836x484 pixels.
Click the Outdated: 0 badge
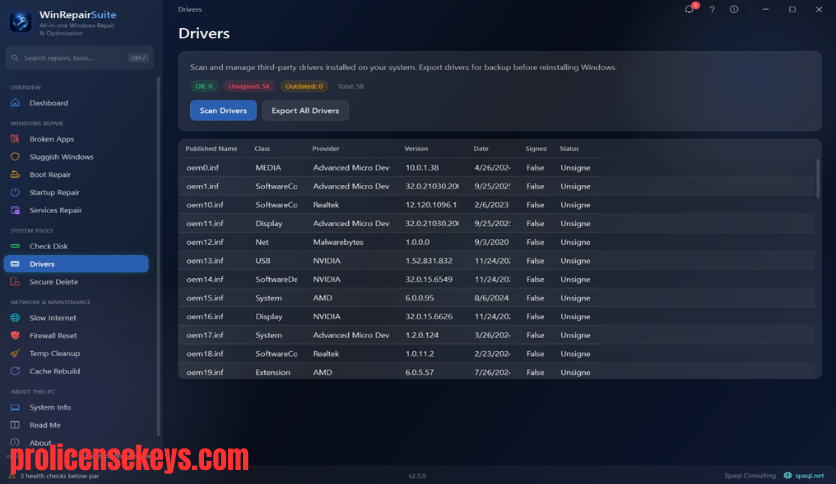[304, 86]
